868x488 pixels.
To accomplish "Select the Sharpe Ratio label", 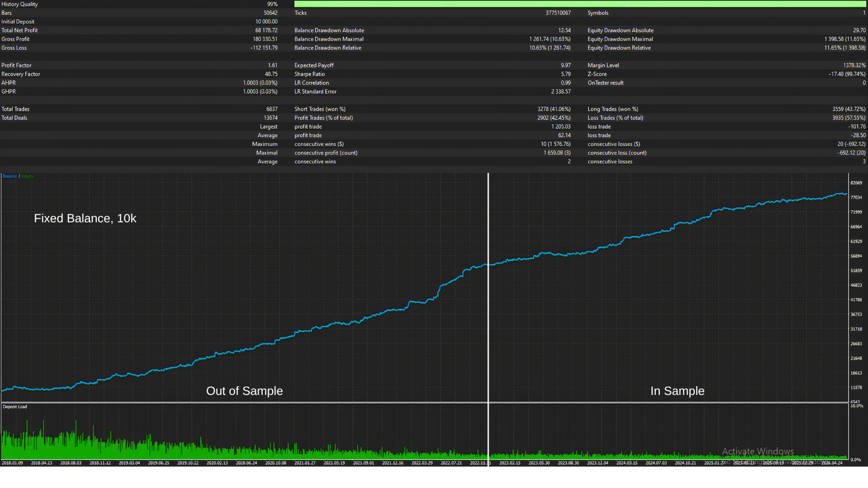I will pos(309,74).
